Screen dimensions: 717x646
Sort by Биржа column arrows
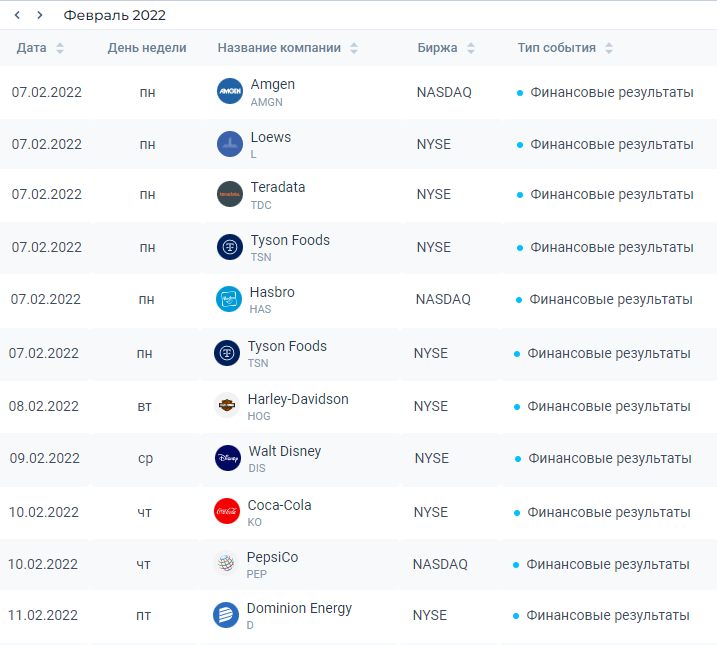click(x=471, y=48)
